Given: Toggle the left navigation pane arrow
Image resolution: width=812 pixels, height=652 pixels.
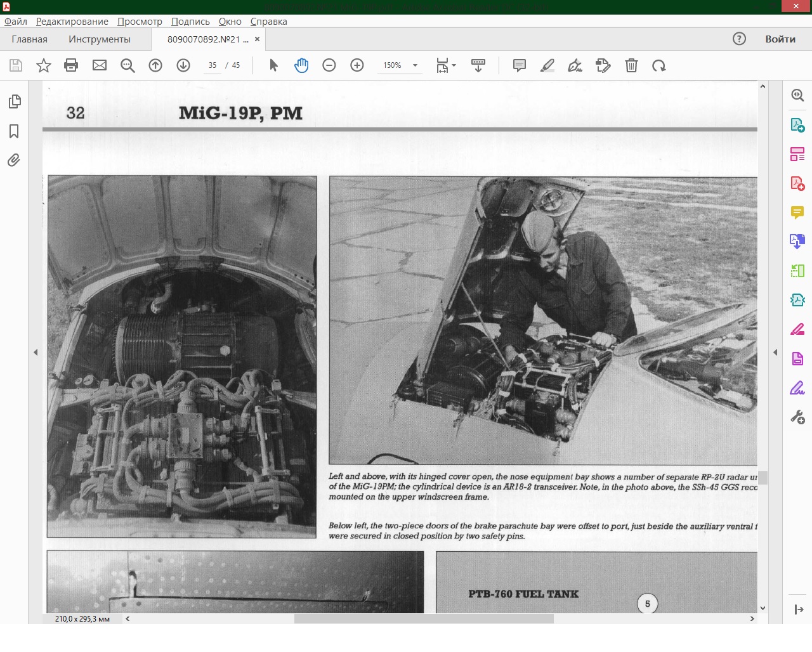Looking at the screenshot, I should pos(36,352).
